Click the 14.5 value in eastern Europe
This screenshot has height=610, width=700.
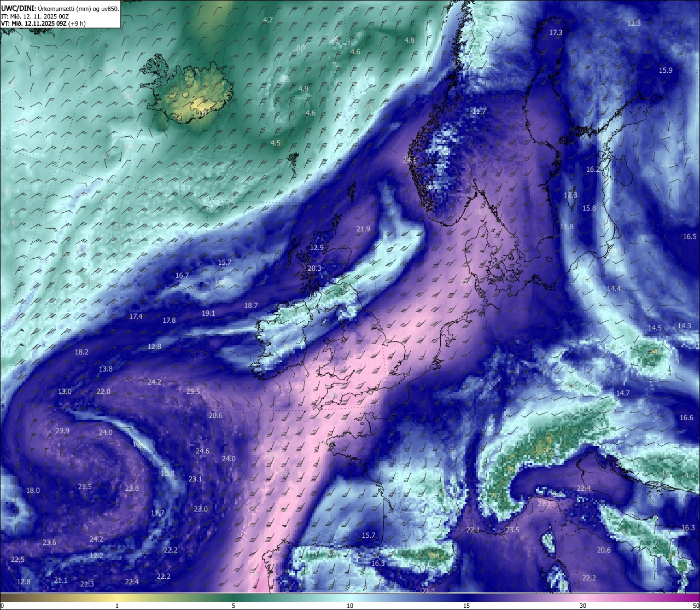655,328
